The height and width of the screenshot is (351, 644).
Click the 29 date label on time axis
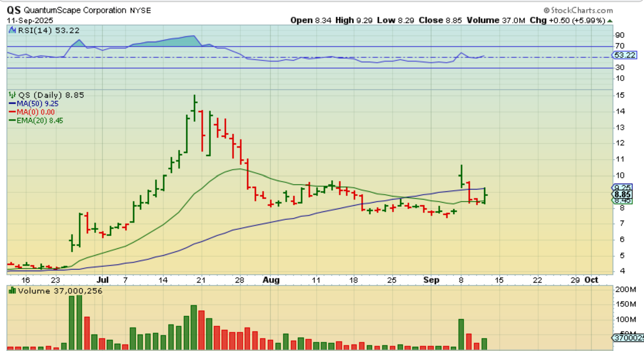[576, 280]
